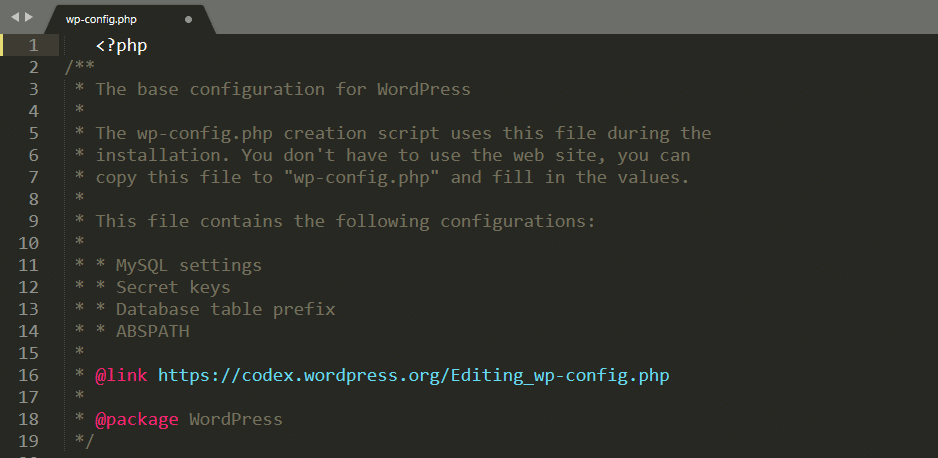Click the text "MySQL settings" in the comment
Screen dimensions: 938x458
[189, 266]
